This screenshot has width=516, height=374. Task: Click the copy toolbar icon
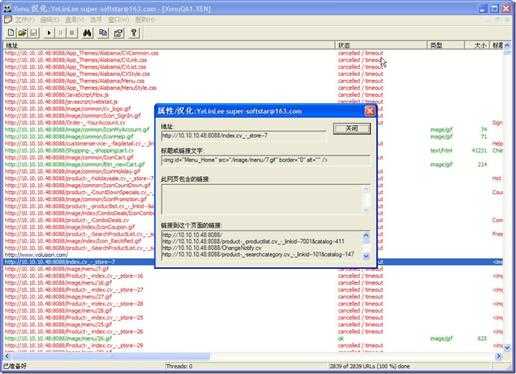pos(103,33)
